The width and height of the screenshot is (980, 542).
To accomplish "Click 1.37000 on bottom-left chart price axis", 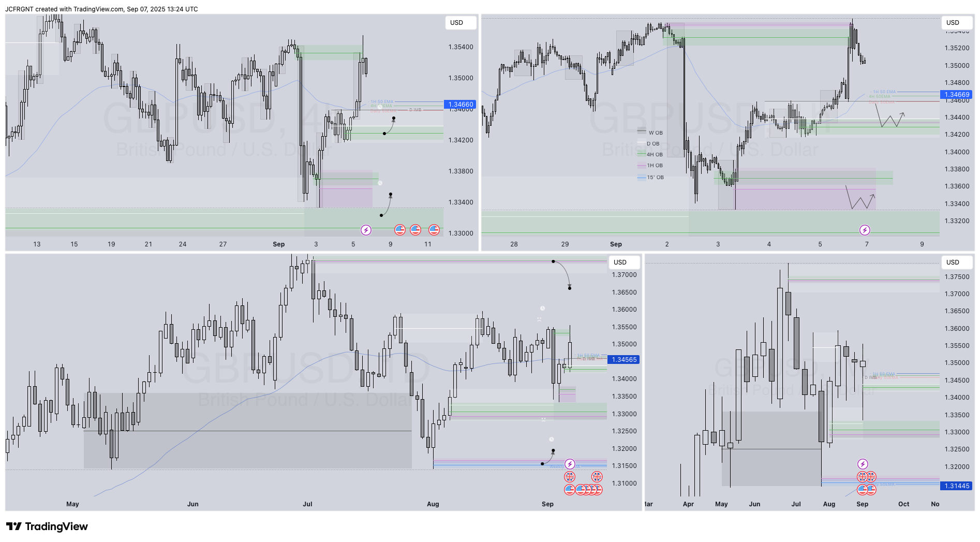I will (624, 275).
